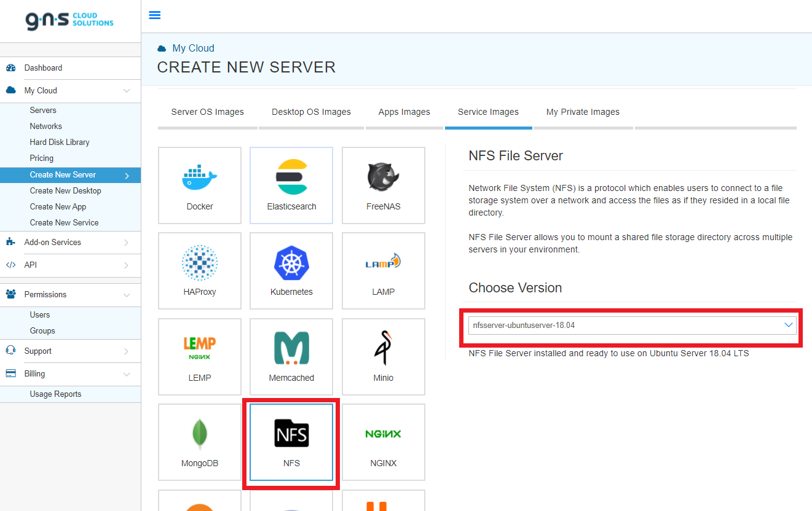Select the Docker whale image tile
This screenshot has width=812, height=511.
click(200, 185)
